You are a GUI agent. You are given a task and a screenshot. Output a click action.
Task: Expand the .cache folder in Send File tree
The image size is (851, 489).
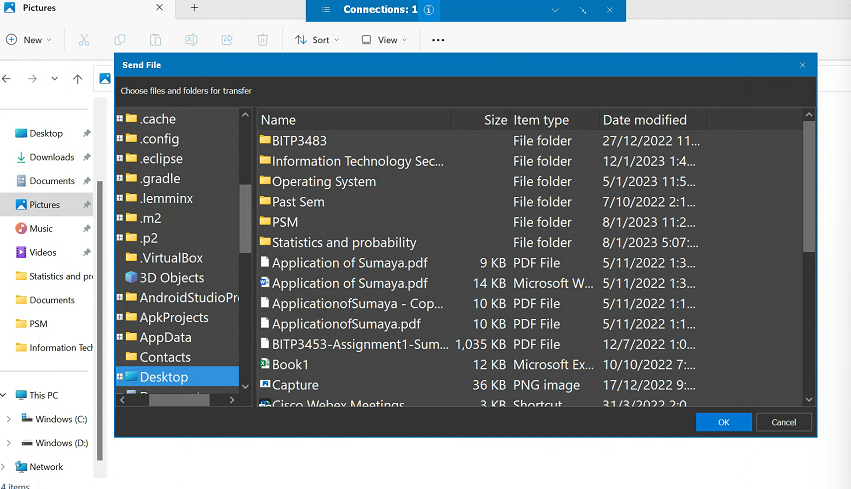coord(119,118)
